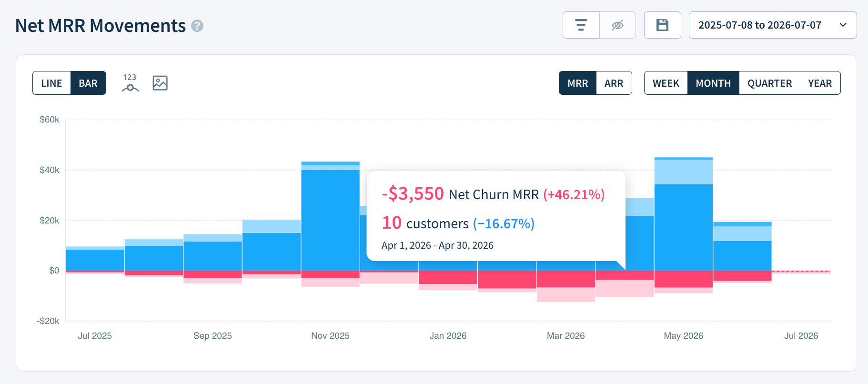Toggle the hidden-data eye icon
The height and width of the screenshot is (384, 868).
pos(617,25)
